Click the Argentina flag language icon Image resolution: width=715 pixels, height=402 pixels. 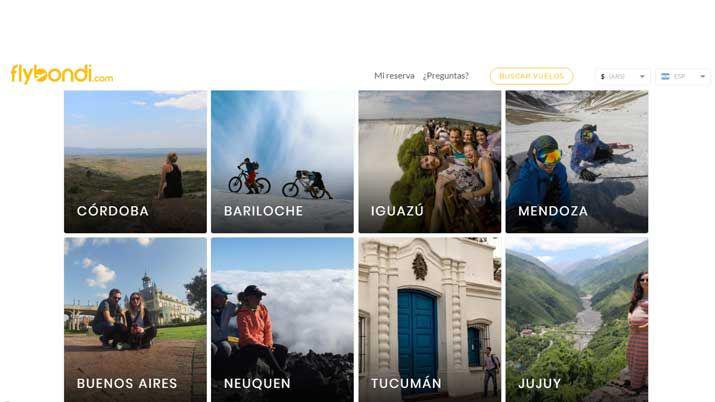(665, 77)
